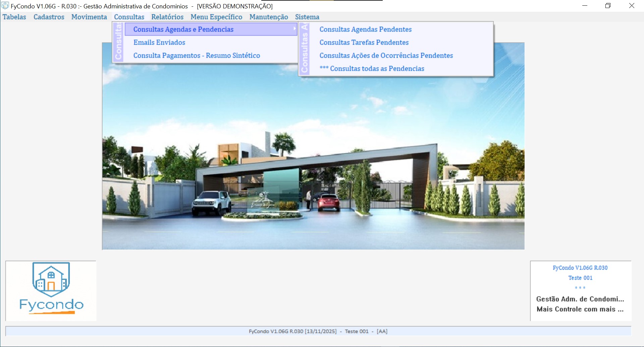644x347 pixels.
Task: Open the Relatórios menu
Action: [x=167, y=17]
